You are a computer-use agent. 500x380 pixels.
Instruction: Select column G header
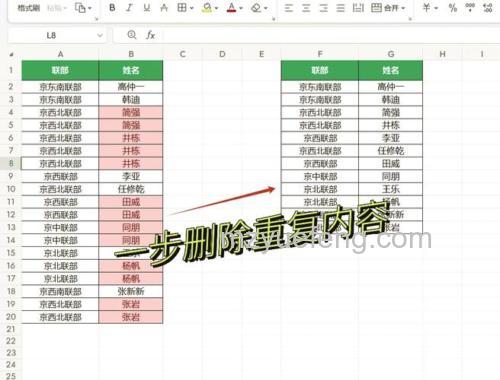point(391,54)
